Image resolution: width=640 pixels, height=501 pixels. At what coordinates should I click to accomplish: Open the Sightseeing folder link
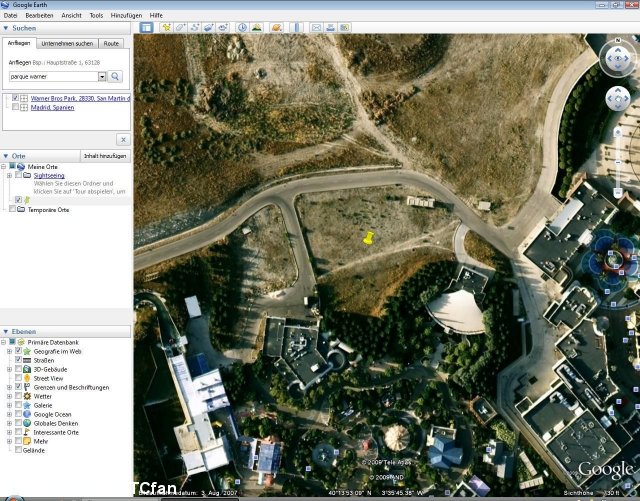coord(49,176)
